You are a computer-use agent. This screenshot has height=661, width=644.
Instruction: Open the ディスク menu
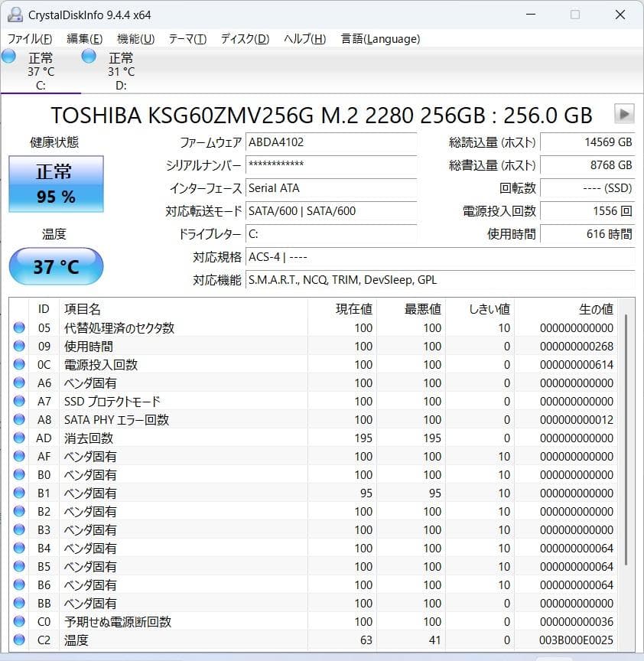(x=243, y=39)
